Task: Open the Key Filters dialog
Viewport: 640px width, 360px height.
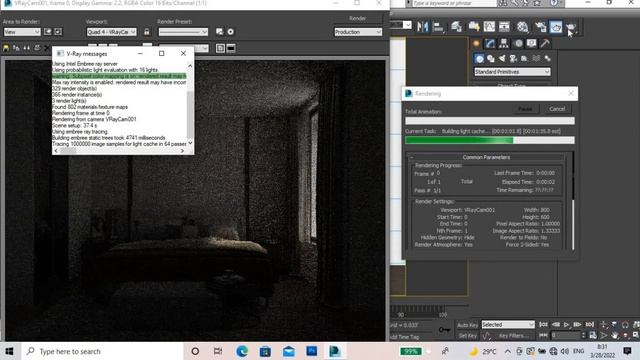Action: click(513, 336)
